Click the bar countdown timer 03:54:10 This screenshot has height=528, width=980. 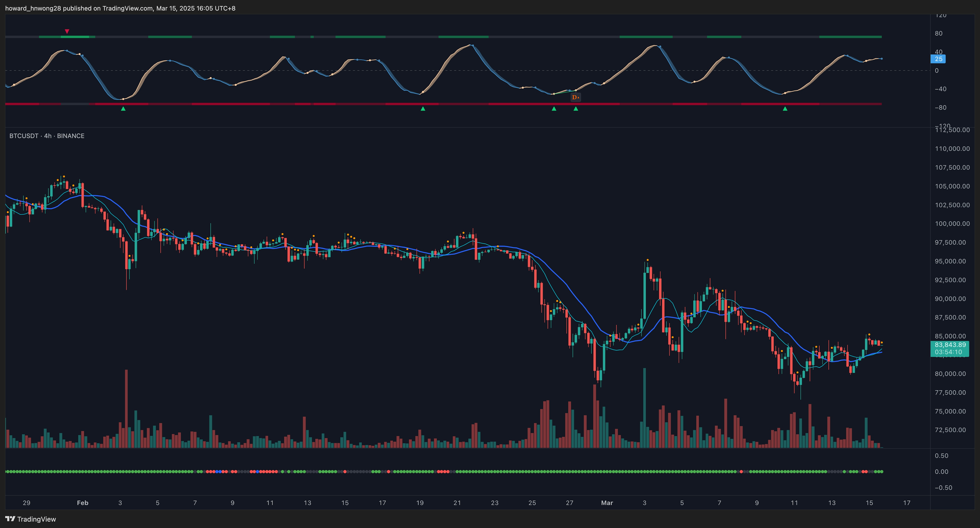point(948,352)
